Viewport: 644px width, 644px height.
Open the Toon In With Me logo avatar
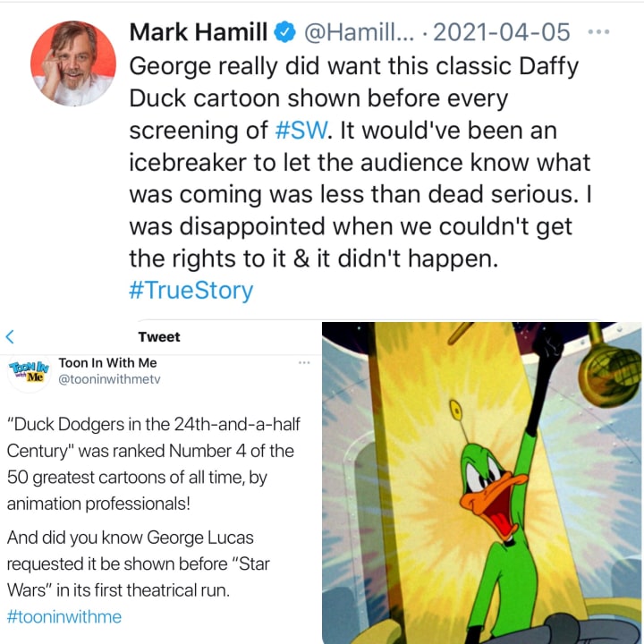pos(29,372)
